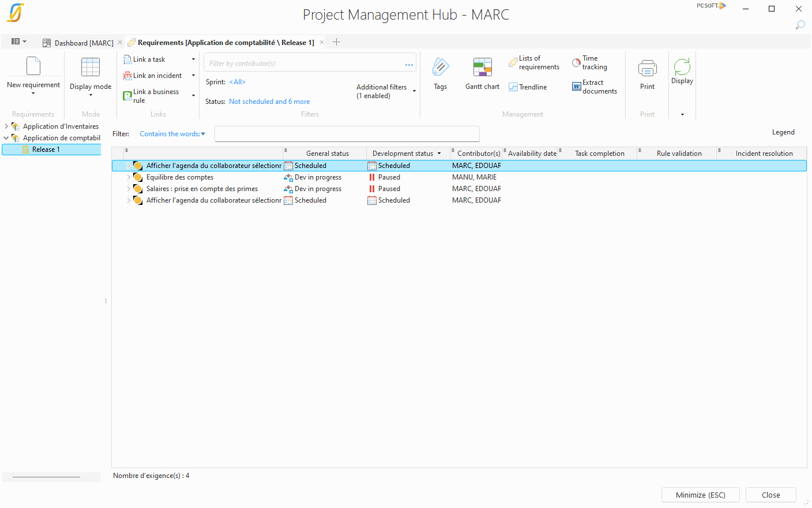The width and height of the screenshot is (812, 508).
Task: Expand the Equilibre des comptes row
Action: [x=129, y=177]
